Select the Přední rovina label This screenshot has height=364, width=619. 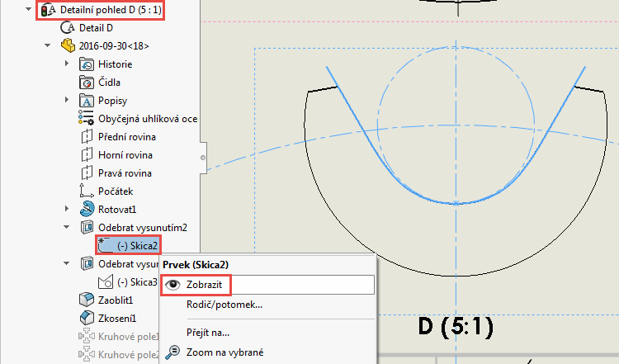[x=127, y=137]
